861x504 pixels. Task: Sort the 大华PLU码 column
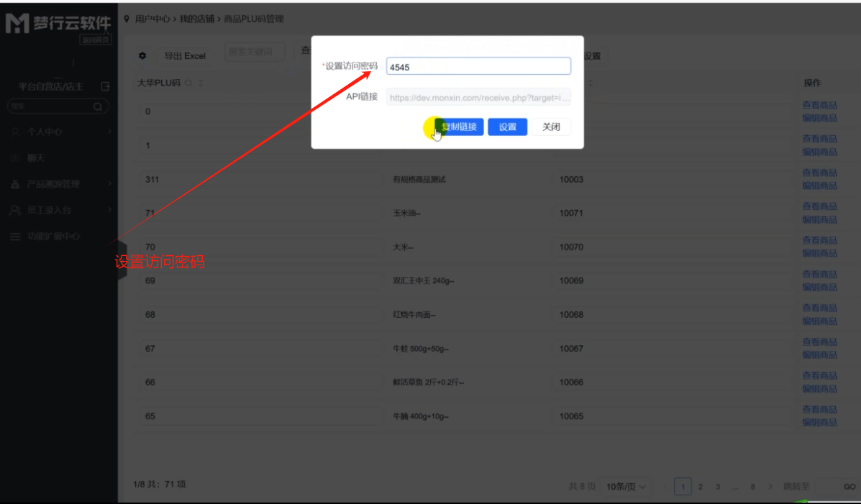point(201,83)
